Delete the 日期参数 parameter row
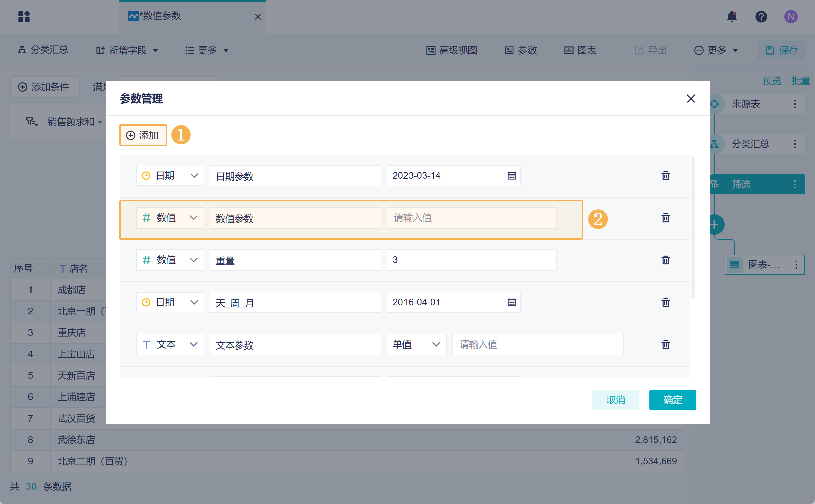Screen dimensions: 815x504 coord(665,176)
